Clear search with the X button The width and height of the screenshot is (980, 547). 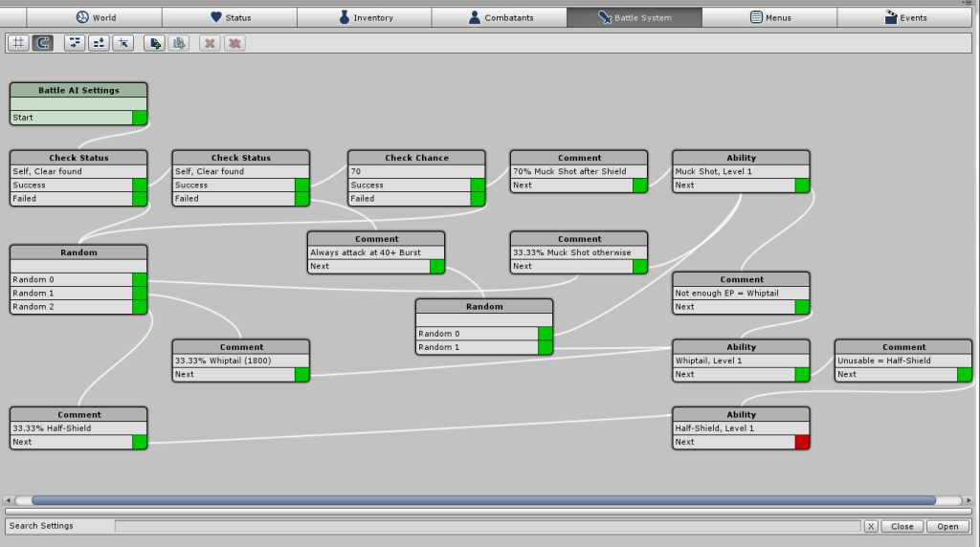(x=870, y=526)
